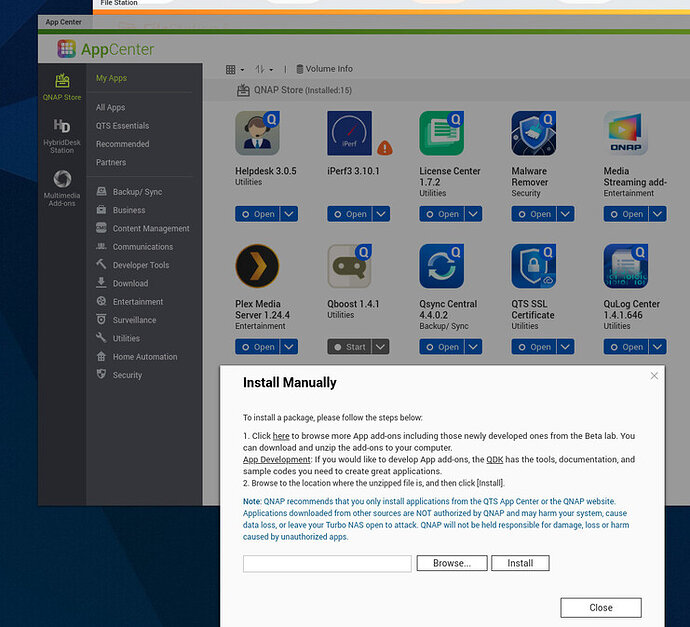Click the Qboost app icon

[349, 266]
